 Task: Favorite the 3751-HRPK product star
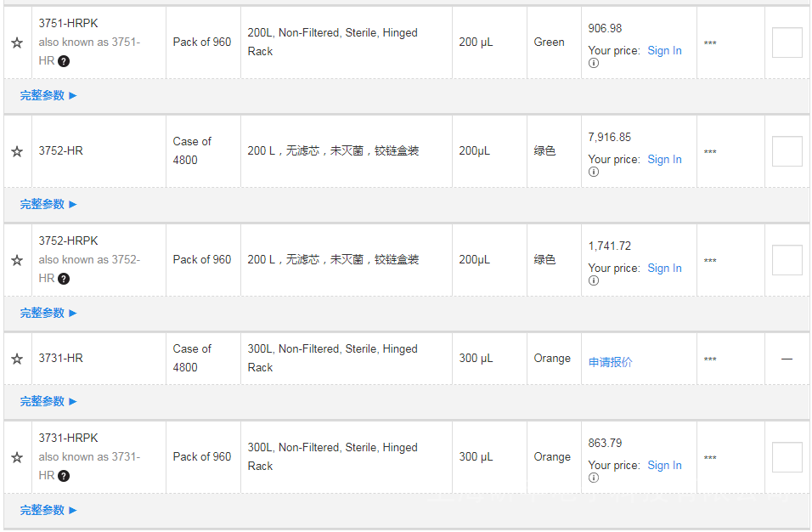[17, 42]
